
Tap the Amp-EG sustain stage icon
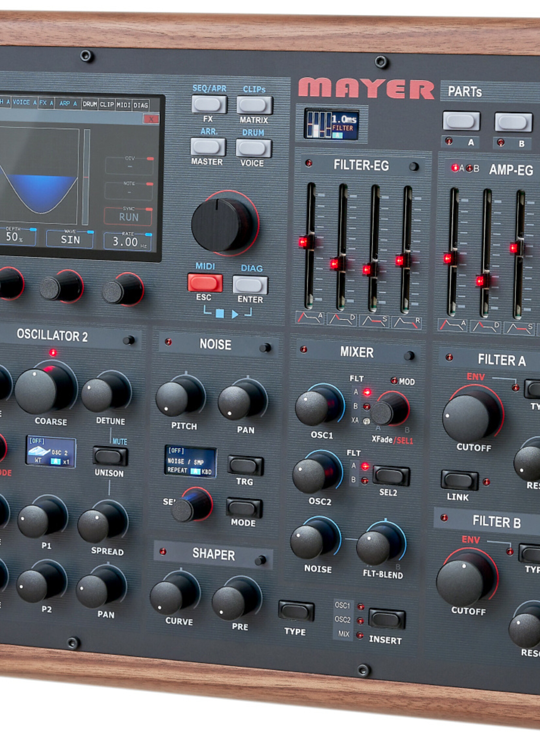tap(519, 328)
